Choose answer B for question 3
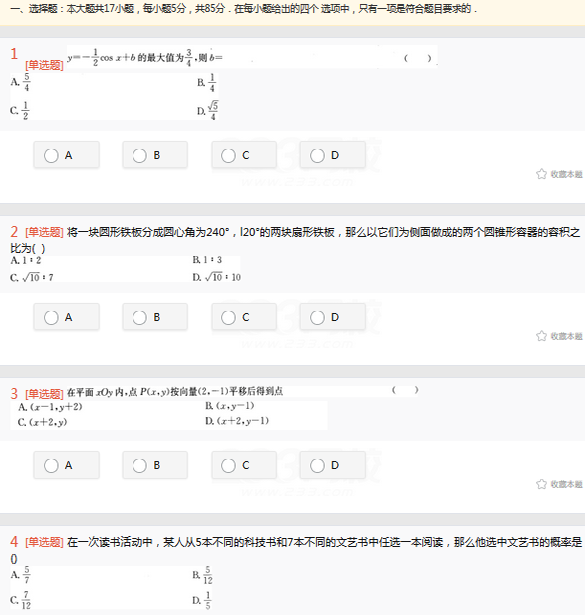 click(155, 465)
